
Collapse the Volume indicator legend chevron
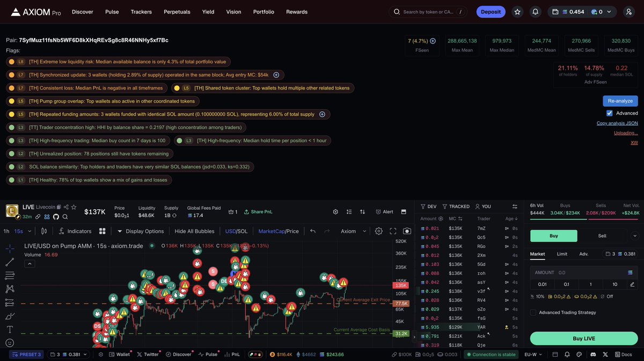click(30, 263)
